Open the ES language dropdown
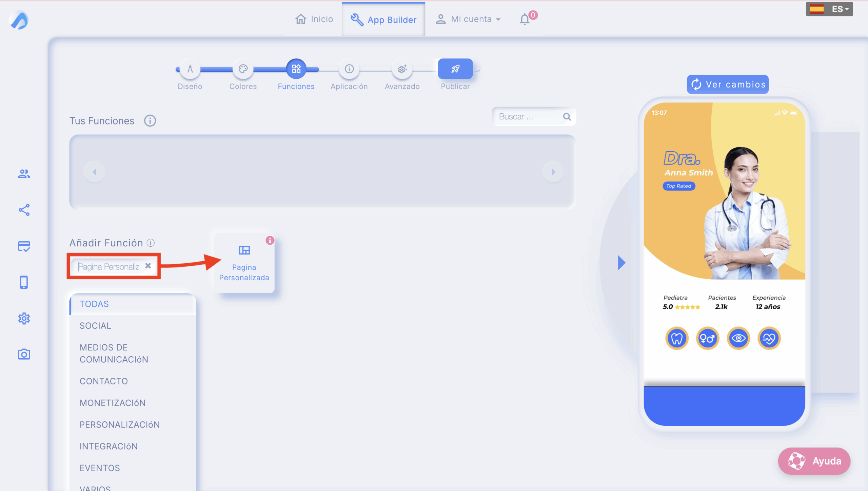The width and height of the screenshot is (868, 491). click(x=829, y=9)
